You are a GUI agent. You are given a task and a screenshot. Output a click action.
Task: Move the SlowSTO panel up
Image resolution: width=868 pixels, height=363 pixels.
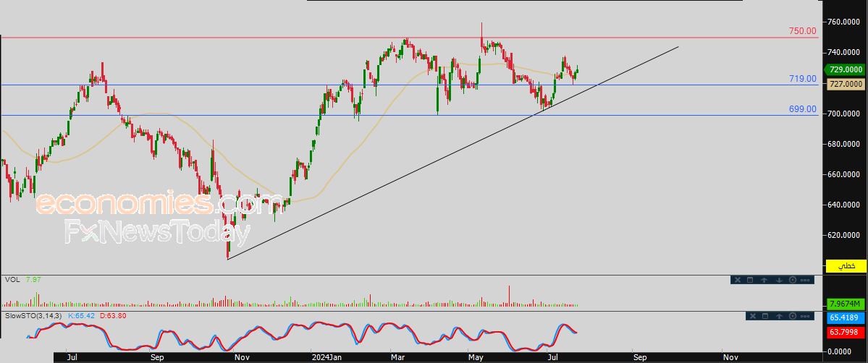779,316
